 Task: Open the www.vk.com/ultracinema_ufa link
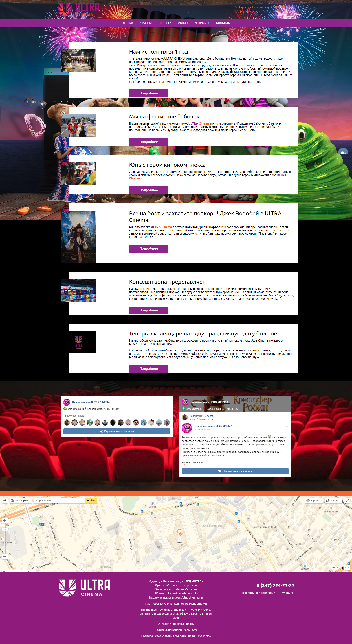click(178, 594)
